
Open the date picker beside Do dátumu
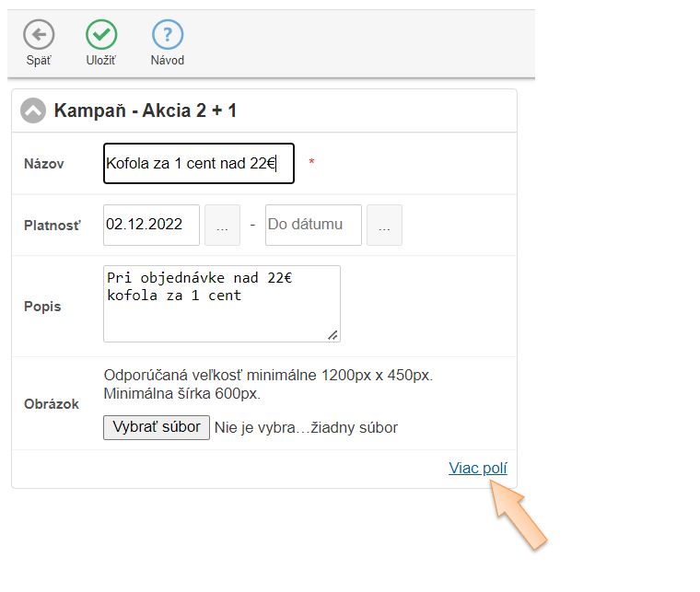click(384, 226)
